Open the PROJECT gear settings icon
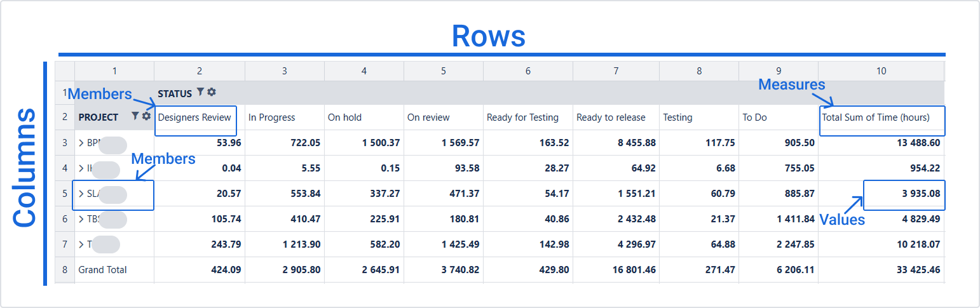 [x=146, y=116]
